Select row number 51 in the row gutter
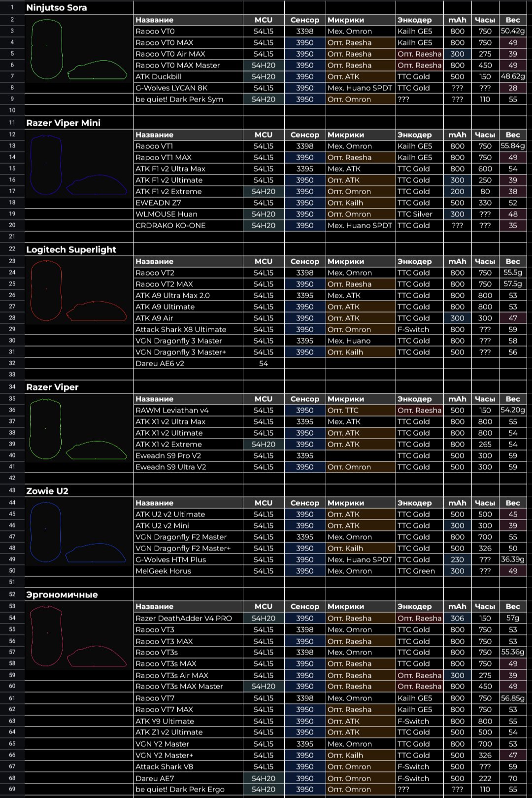 coord(12,582)
